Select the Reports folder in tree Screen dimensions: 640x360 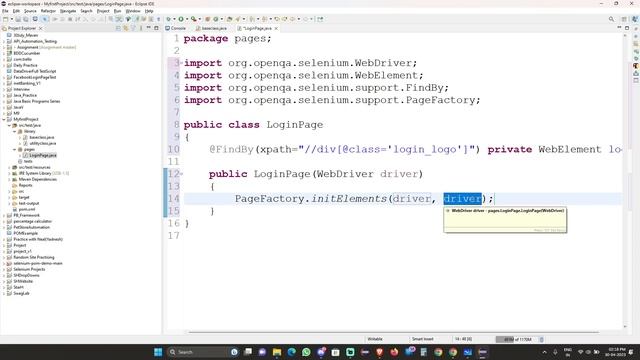click(x=25, y=185)
